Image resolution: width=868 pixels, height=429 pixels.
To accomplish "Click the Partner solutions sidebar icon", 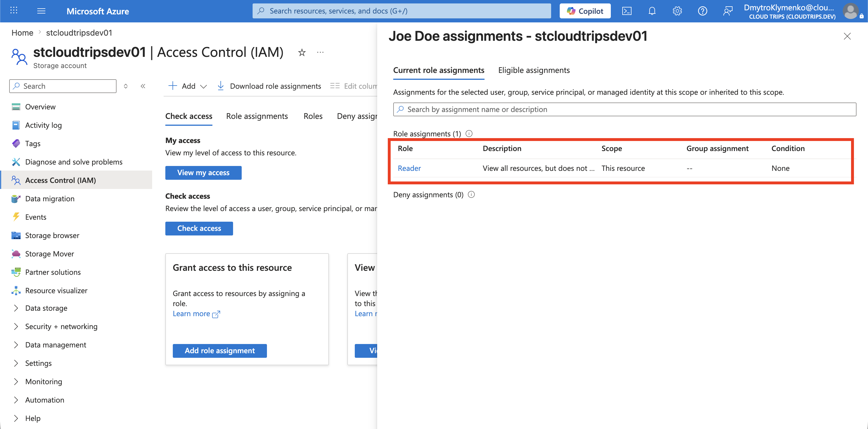I will pyautogui.click(x=16, y=272).
